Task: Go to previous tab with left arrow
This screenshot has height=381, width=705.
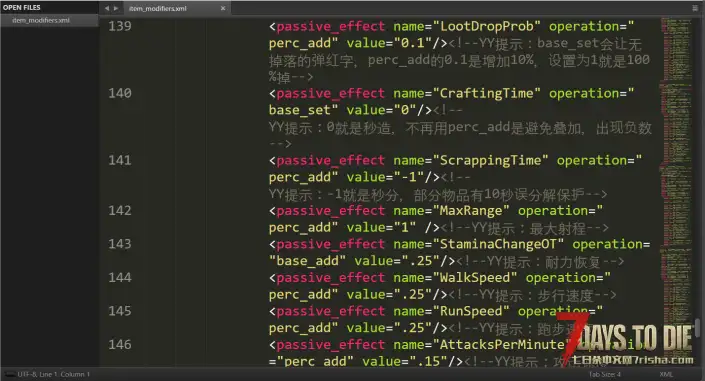Action: (107, 8)
